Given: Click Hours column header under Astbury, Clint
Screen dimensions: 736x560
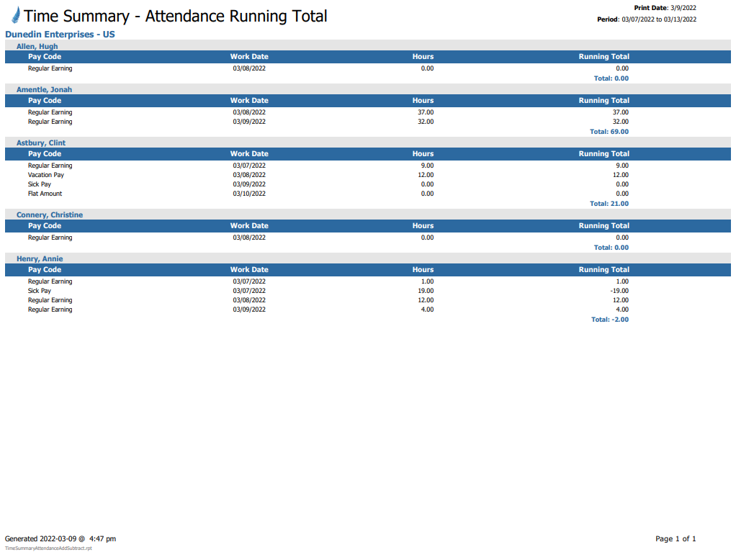Looking at the screenshot, I should 423,154.
